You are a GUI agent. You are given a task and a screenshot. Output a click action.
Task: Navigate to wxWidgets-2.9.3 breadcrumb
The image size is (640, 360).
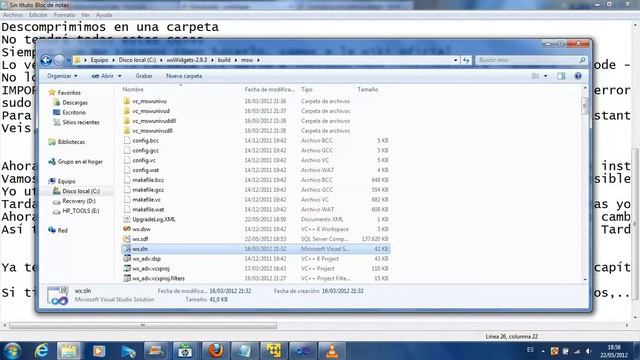click(187, 60)
